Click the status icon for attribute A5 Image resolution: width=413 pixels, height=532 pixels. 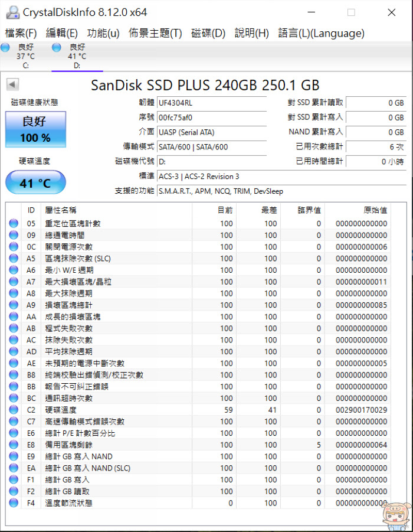[14, 258]
